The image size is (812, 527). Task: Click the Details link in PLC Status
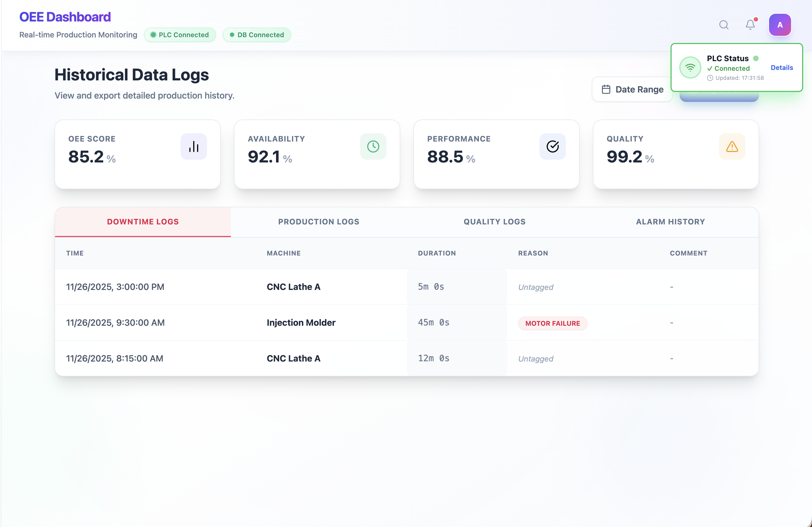[x=782, y=67]
